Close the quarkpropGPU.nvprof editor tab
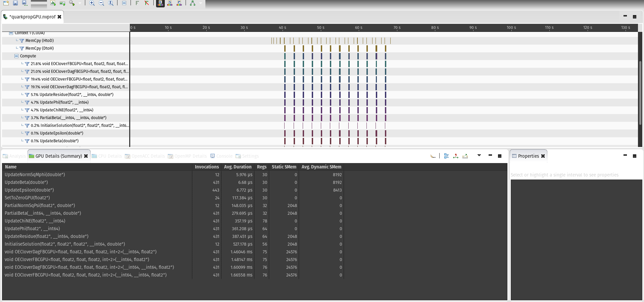Viewport: 644px width, 302px height. tap(59, 17)
